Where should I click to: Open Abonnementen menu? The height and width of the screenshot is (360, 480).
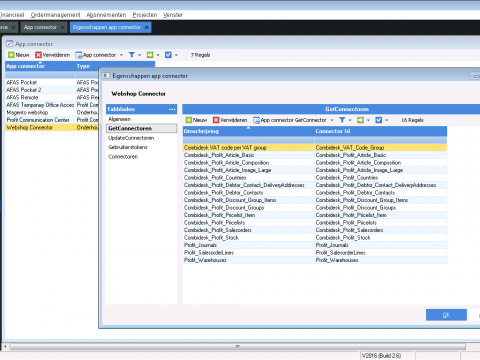click(x=106, y=15)
